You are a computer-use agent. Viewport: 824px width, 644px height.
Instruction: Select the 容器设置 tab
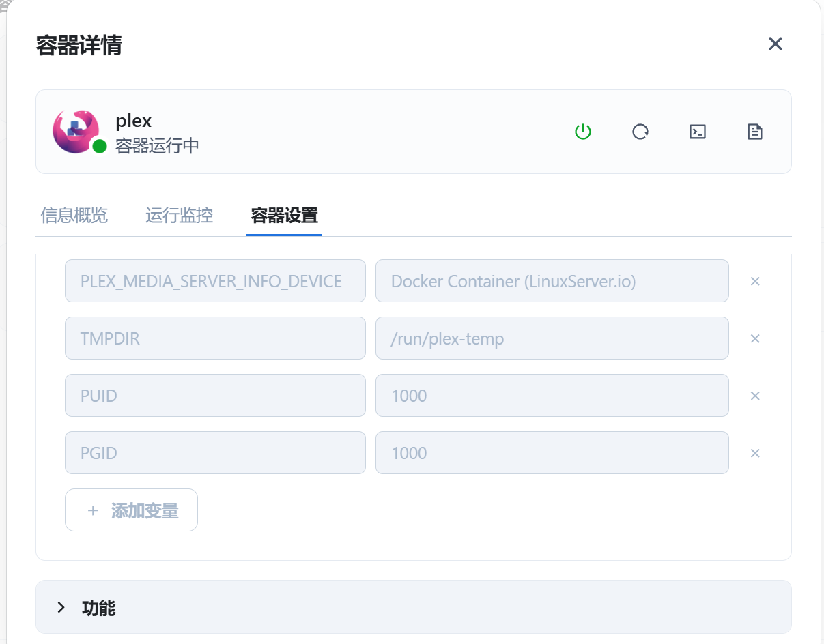point(284,216)
